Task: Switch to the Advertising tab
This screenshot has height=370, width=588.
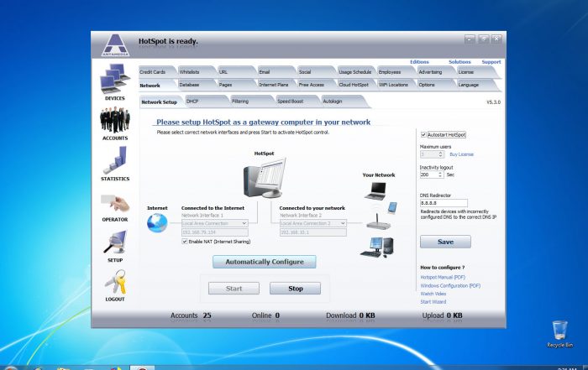Action: coord(434,72)
